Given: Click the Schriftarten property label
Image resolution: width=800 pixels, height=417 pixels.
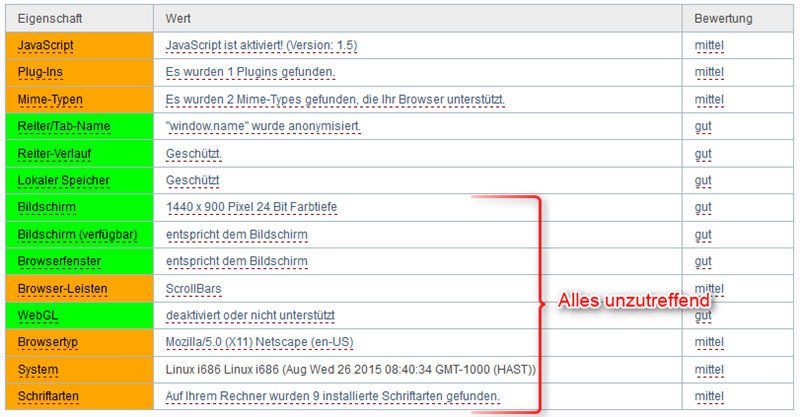Looking at the screenshot, I should 53,397.
